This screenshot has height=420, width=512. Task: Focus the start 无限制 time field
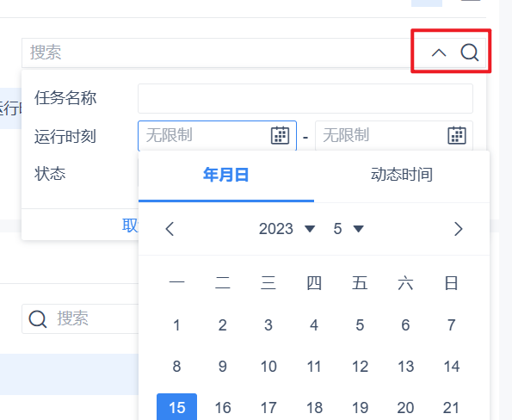point(217,135)
